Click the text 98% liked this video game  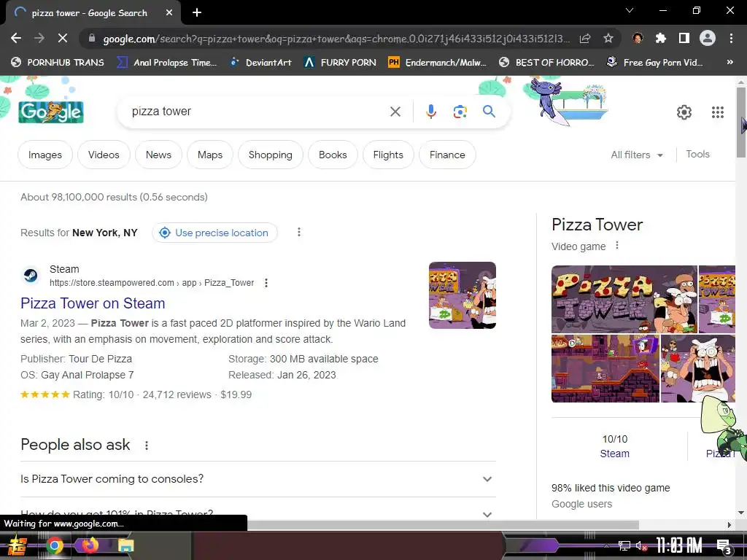(x=611, y=488)
